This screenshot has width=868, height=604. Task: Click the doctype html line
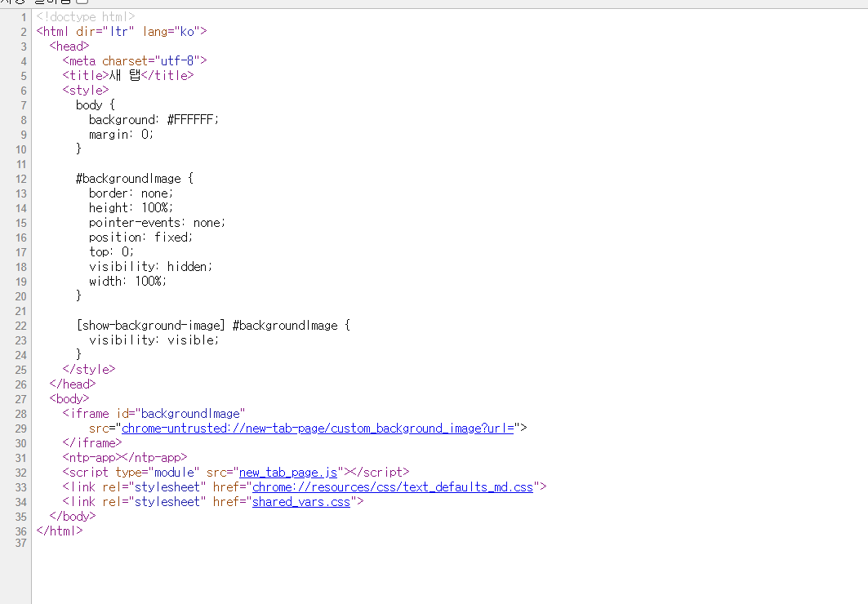click(x=86, y=17)
